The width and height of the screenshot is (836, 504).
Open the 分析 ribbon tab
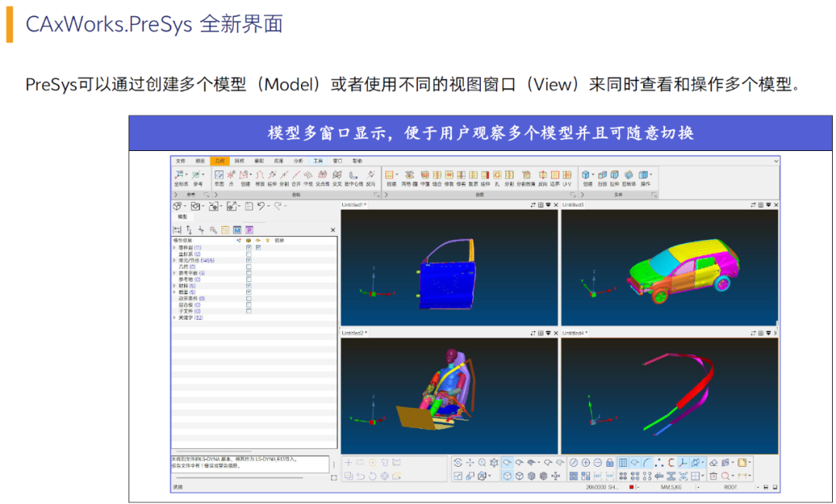[298, 160]
